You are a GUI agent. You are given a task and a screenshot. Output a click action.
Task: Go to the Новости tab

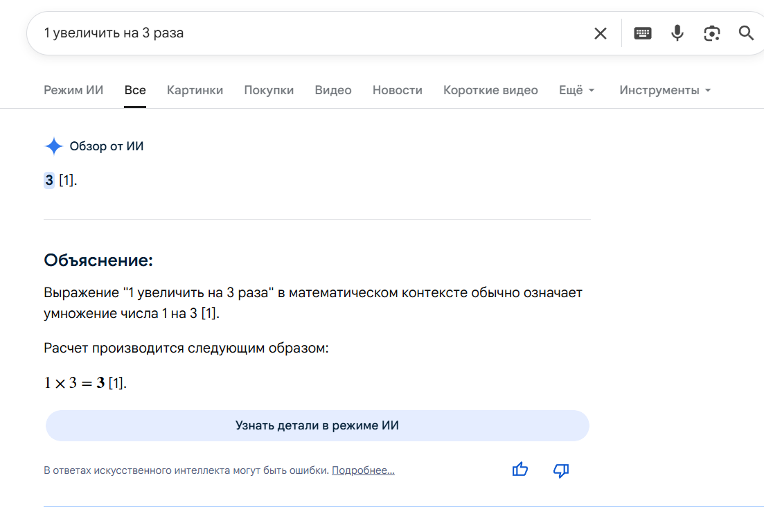397,90
